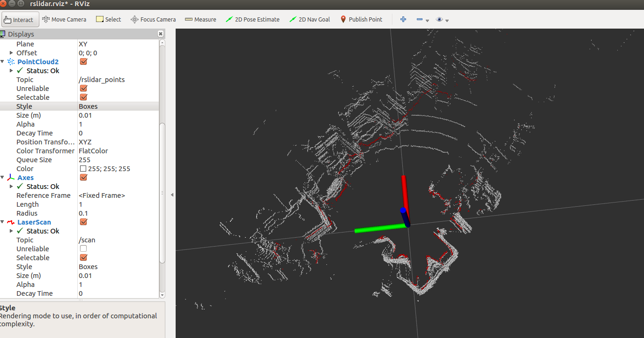
Task: Expand Status: Ok under Axes
Action: tap(11, 186)
